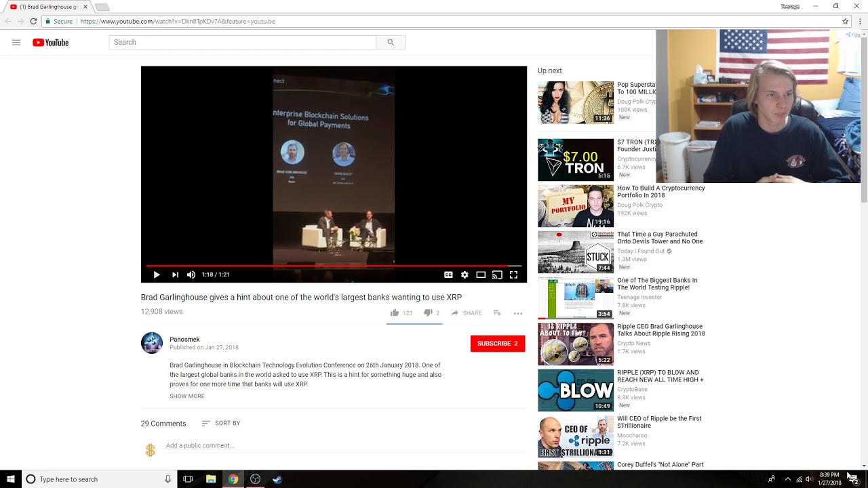This screenshot has height=488, width=868.
Task: Open RIPPLE (XRP) TO BLOW video title
Action: pyautogui.click(x=660, y=376)
